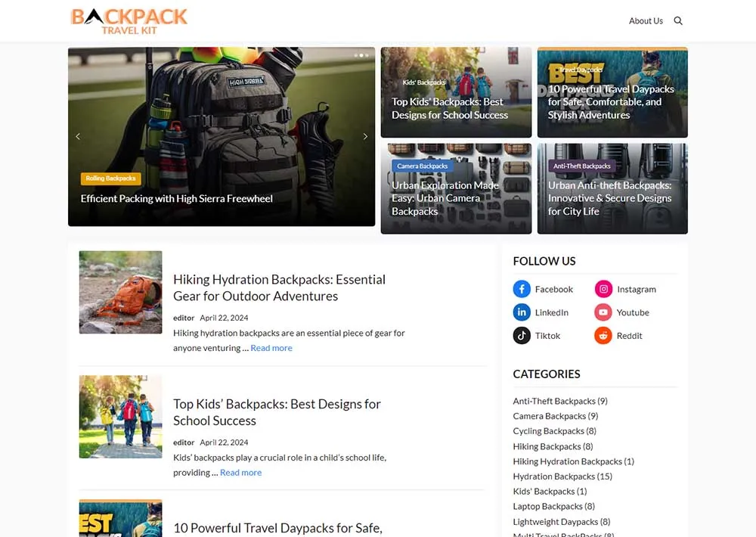
Task: Open Top Kids' Backpacks article title in list
Action: (x=277, y=412)
